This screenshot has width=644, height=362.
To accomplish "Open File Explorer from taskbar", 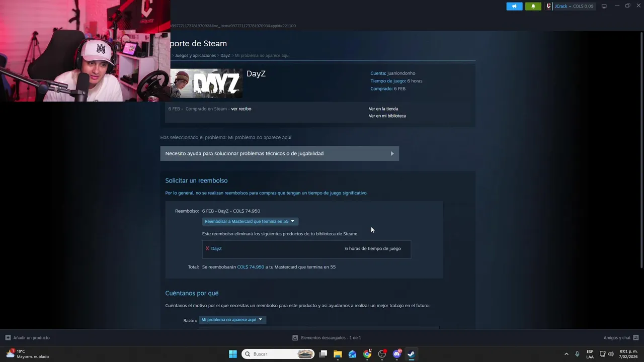I will [338, 354].
